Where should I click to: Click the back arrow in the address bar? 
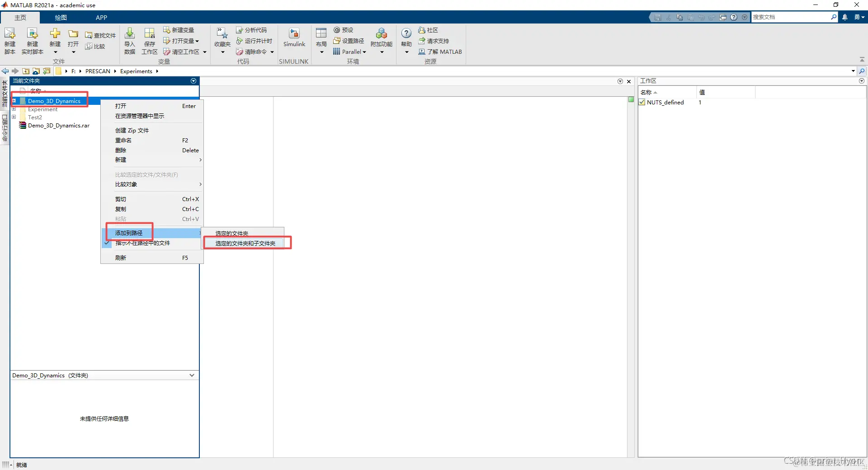[x=5, y=71]
